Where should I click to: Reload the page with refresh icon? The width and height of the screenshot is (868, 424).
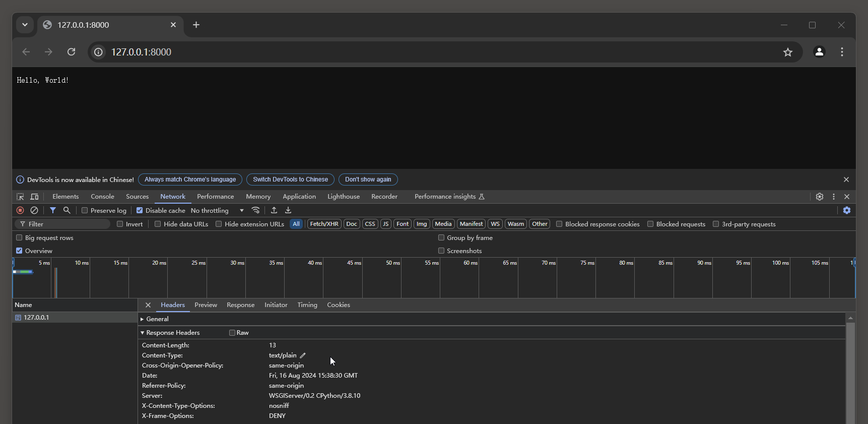point(72,52)
